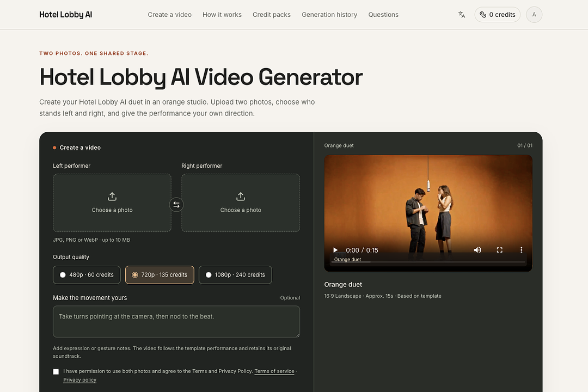This screenshot has height=392, width=588.
Task: Go to Create a video in navigation
Action: point(169,15)
